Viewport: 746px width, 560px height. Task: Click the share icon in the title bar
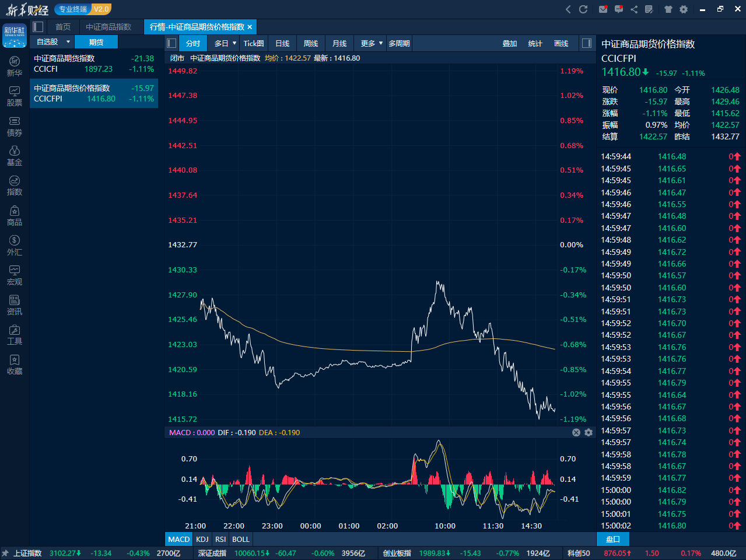(x=635, y=9)
